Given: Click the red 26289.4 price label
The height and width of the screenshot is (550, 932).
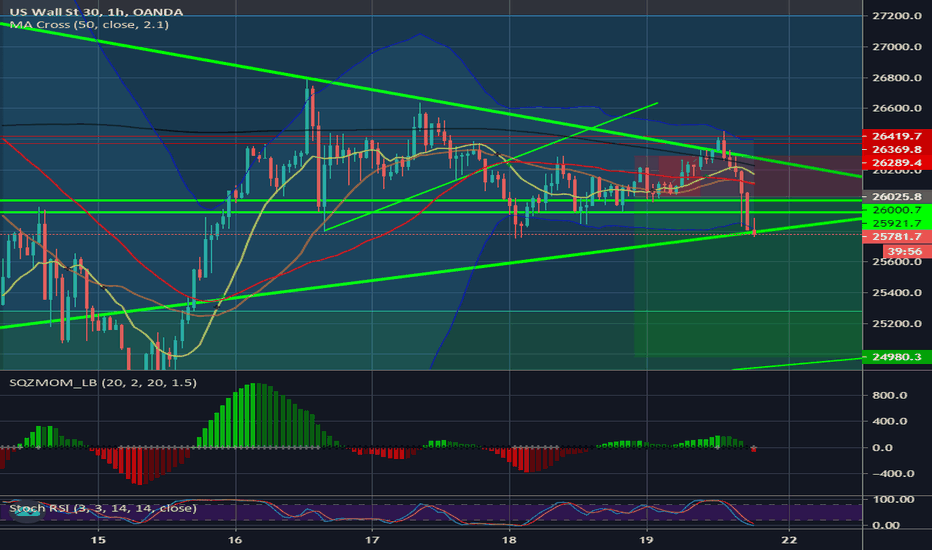Looking at the screenshot, I should pos(896,162).
